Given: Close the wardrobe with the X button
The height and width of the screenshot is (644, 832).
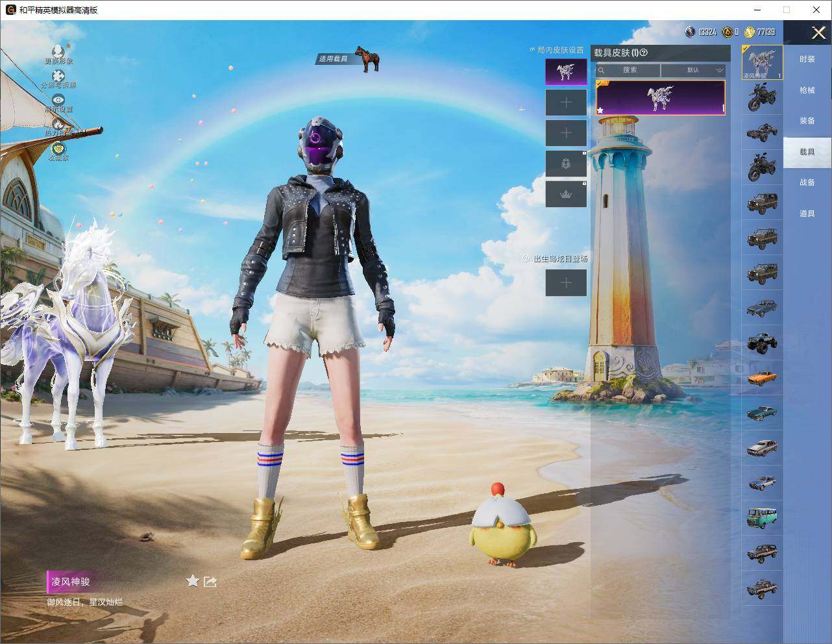Looking at the screenshot, I should pos(818,32).
